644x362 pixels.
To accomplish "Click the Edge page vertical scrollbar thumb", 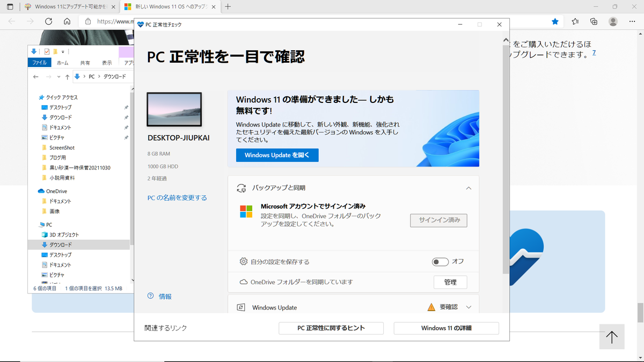I will coord(640,312).
